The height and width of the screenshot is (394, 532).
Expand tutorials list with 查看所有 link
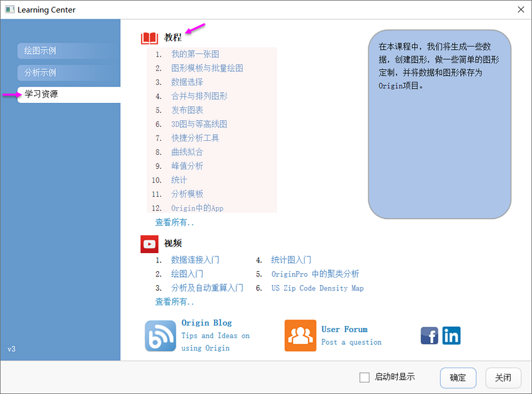175,223
